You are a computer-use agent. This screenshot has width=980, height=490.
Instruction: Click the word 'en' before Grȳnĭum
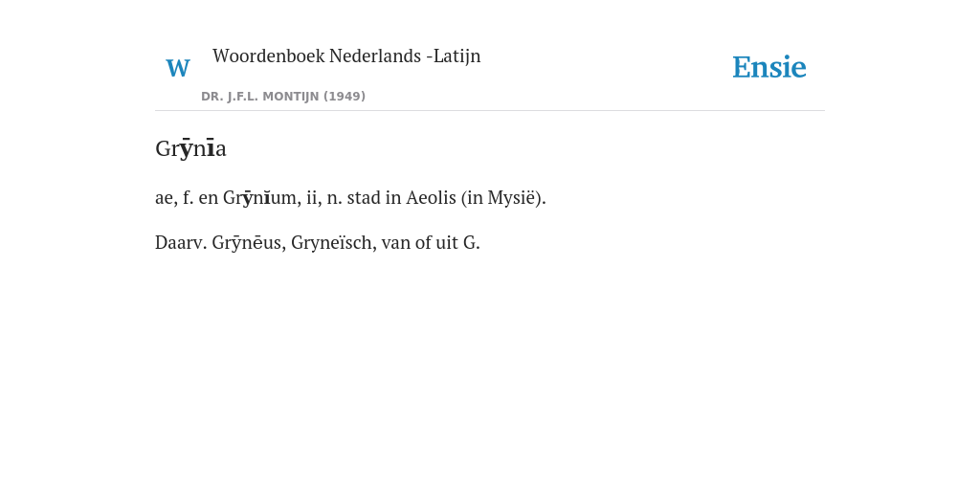pos(209,197)
